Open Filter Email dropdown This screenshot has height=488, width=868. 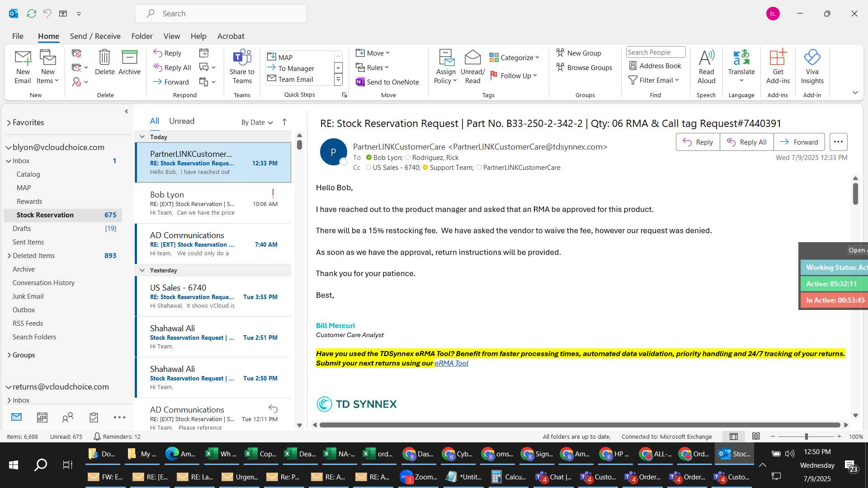pyautogui.click(x=654, y=80)
